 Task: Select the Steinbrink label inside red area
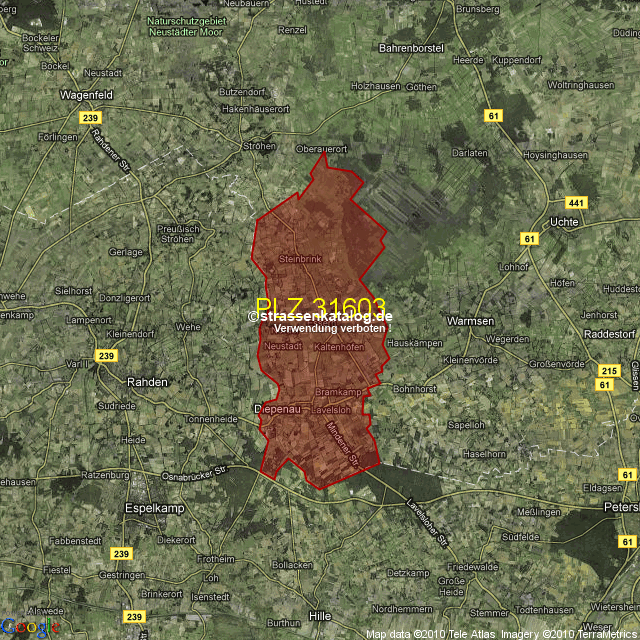[x=300, y=259]
